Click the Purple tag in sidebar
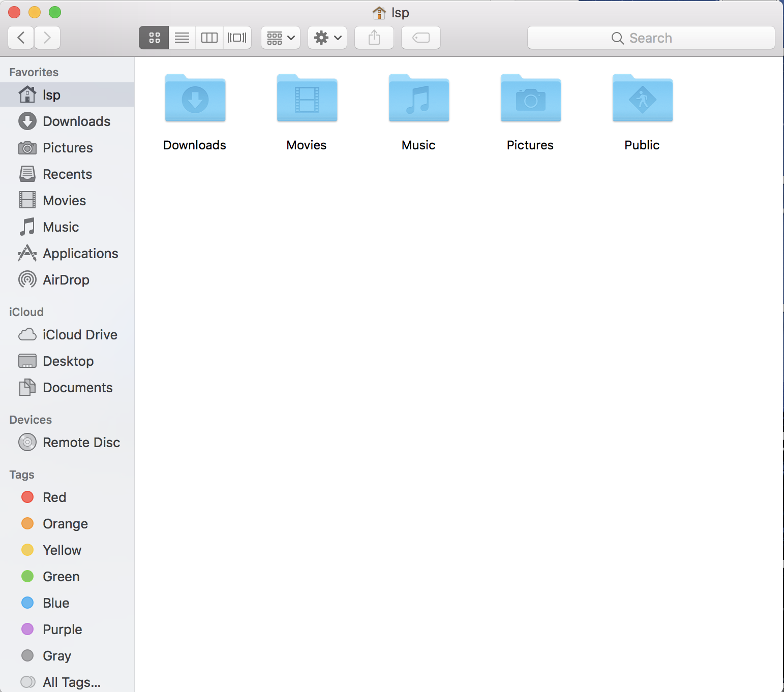 point(67,629)
